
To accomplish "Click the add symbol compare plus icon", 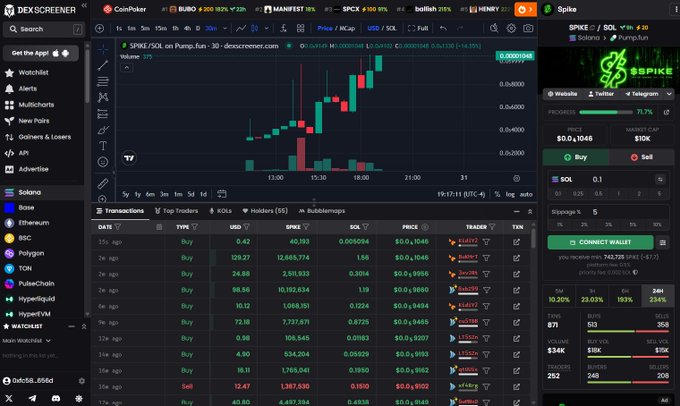I will (x=99, y=28).
